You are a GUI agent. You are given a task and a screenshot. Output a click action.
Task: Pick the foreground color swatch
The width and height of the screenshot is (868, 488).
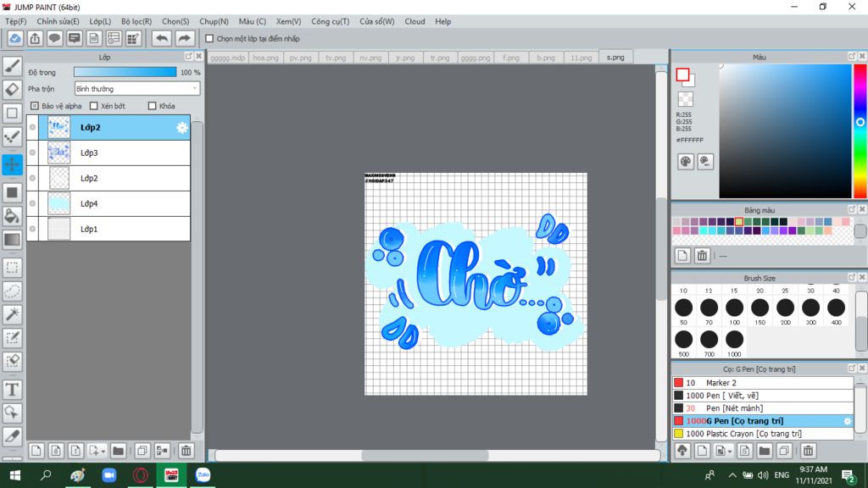coord(682,75)
